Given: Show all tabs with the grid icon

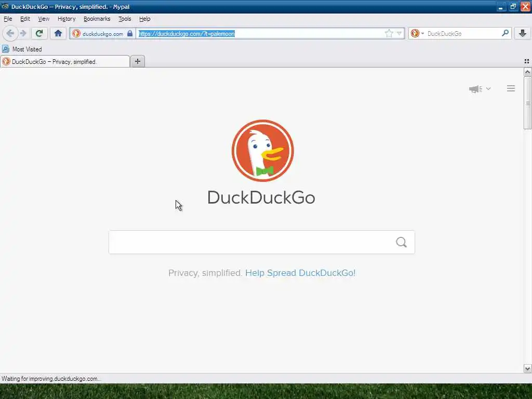Looking at the screenshot, I should tap(527, 61).
